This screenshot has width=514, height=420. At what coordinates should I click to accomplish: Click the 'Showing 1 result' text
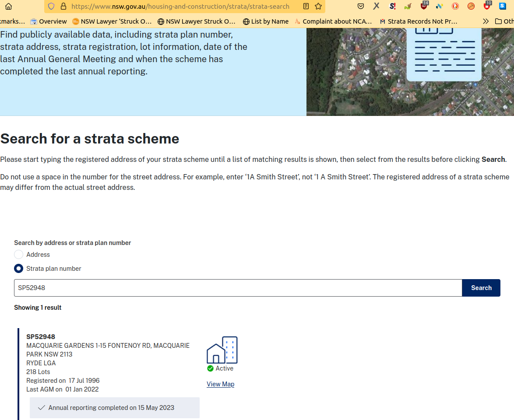click(38, 308)
